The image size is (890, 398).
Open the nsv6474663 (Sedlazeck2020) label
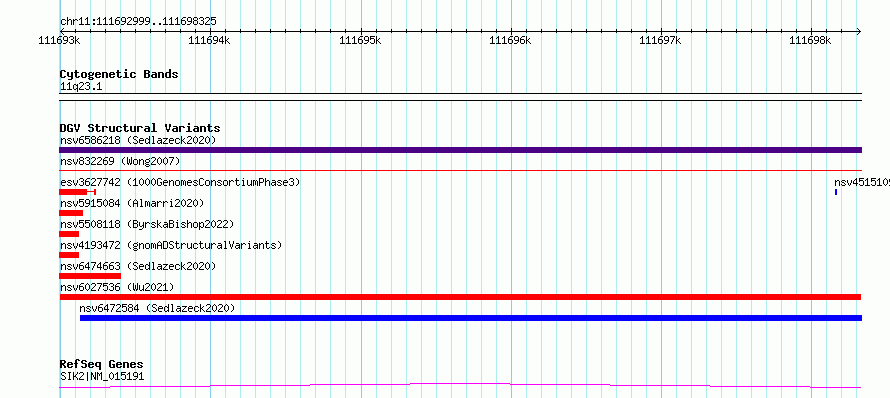coord(138,266)
